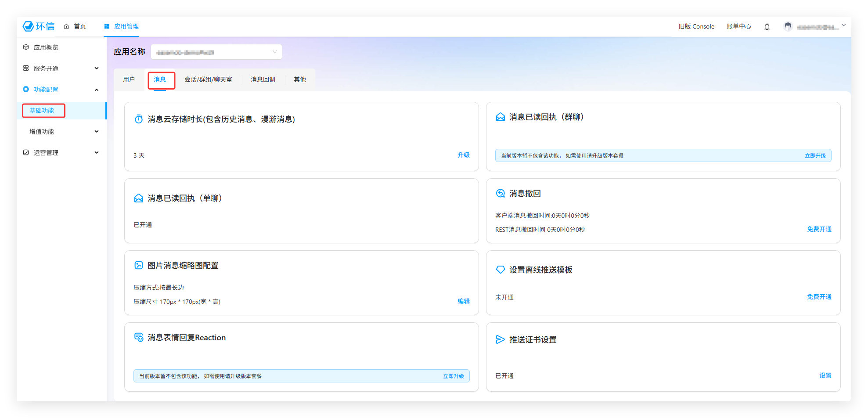Click 编辑 for image thumbnail configuration
The image size is (868, 418).
pyautogui.click(x=463, y=301)
